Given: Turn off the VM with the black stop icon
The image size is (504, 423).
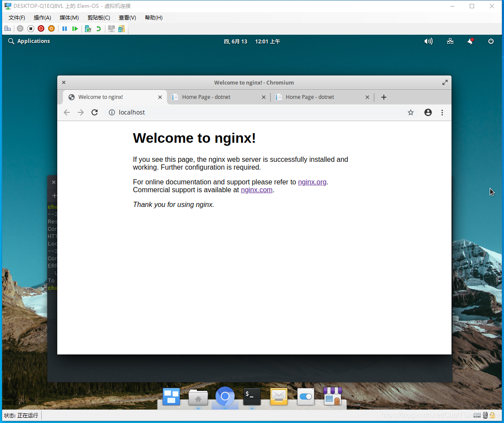Looking at the screenshot, I should click(x=30, y=29).
